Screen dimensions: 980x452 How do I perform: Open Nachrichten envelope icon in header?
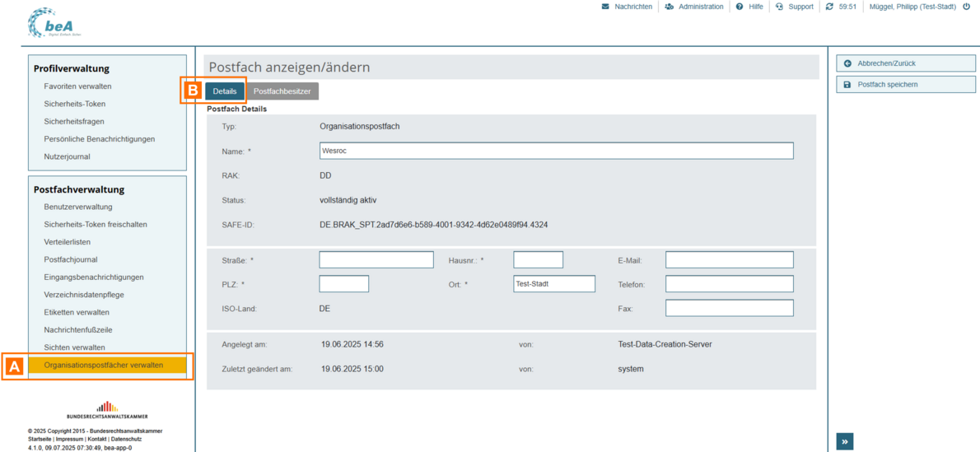coord(605,7)
